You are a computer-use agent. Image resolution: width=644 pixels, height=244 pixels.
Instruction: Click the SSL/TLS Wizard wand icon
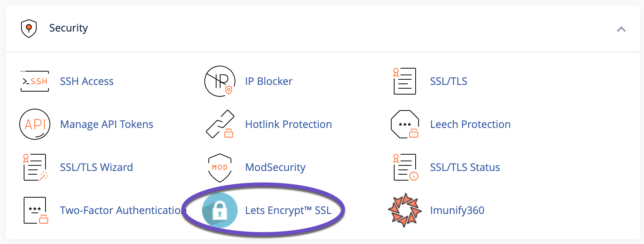pos(34,168)
